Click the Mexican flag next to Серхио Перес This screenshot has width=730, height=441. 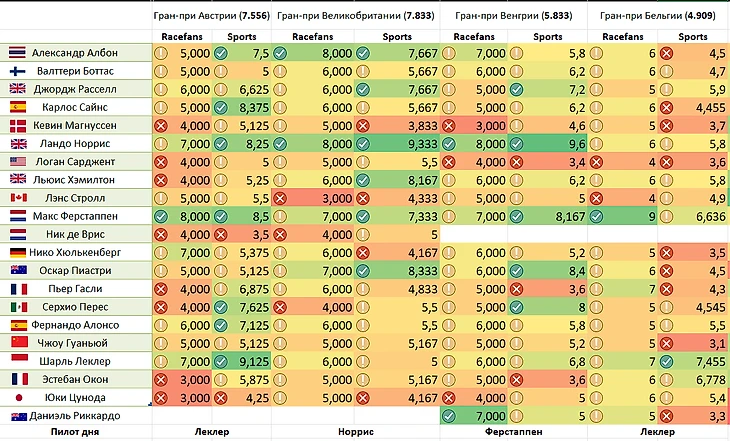(16, 306)
